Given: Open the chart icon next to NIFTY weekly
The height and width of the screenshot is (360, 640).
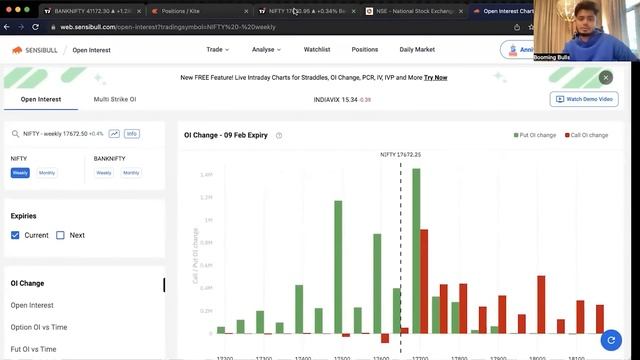Looking at the screenshot, I should (x=114, y=134).
